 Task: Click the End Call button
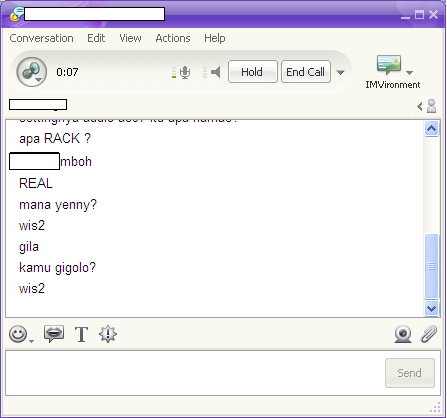tap(306, 72)
